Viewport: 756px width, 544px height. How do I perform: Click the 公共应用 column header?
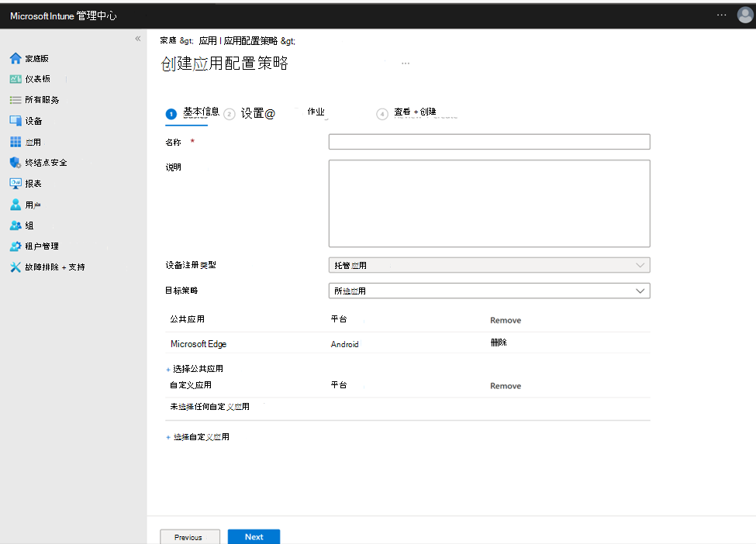tap(187, 319)
